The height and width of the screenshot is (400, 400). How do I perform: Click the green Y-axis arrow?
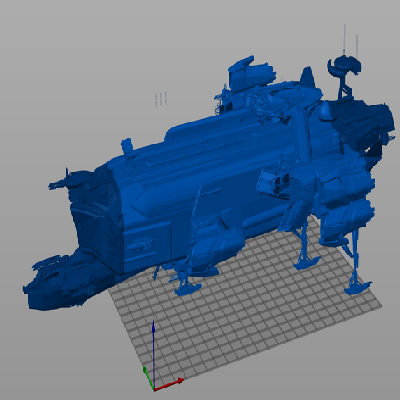point(148,377)
